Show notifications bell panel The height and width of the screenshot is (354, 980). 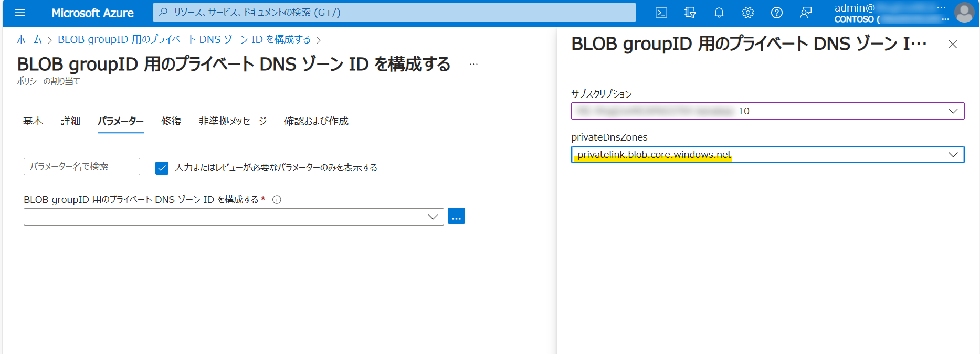[x=719, y=13]
